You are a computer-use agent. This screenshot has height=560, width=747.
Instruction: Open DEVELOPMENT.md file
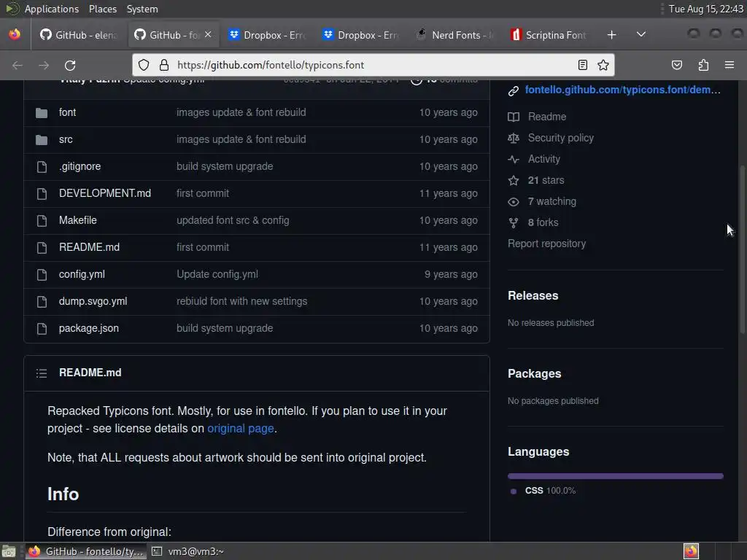(x=105, y=193)
